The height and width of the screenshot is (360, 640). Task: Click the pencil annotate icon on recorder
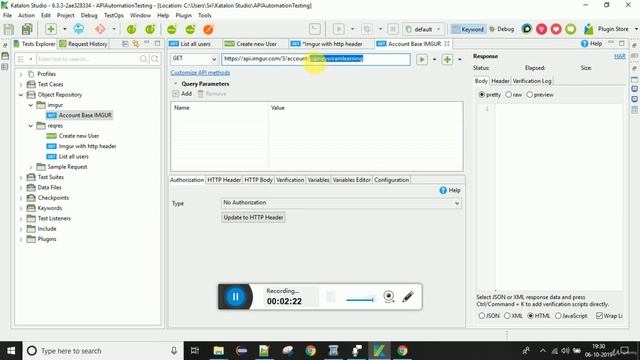coord(408,297)
